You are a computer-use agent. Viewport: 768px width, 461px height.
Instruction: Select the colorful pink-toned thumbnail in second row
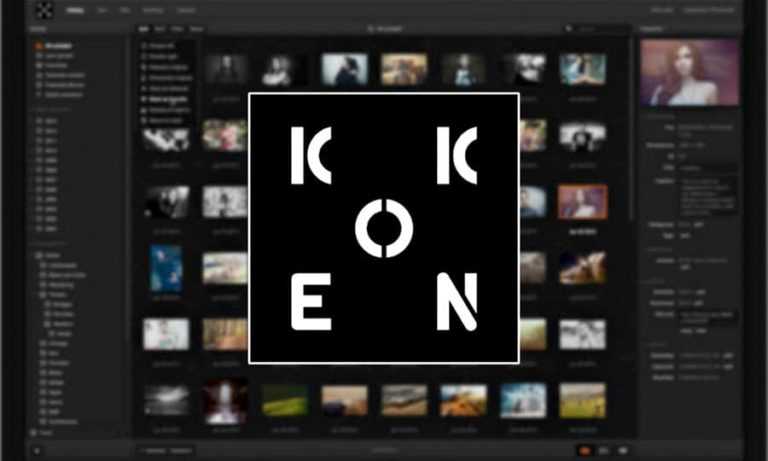point(225,135)
